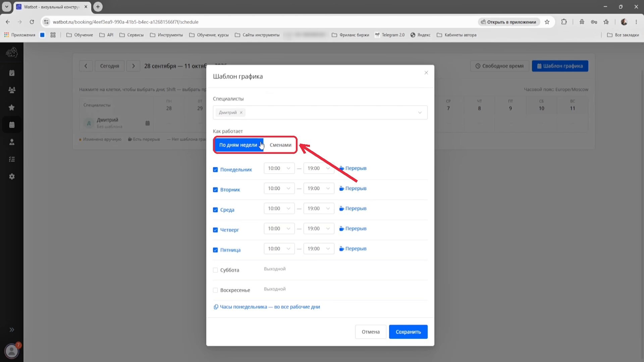644x362 pixels.
Task: Apply Monday hours to all working days
Action: [x=267, y=307]
